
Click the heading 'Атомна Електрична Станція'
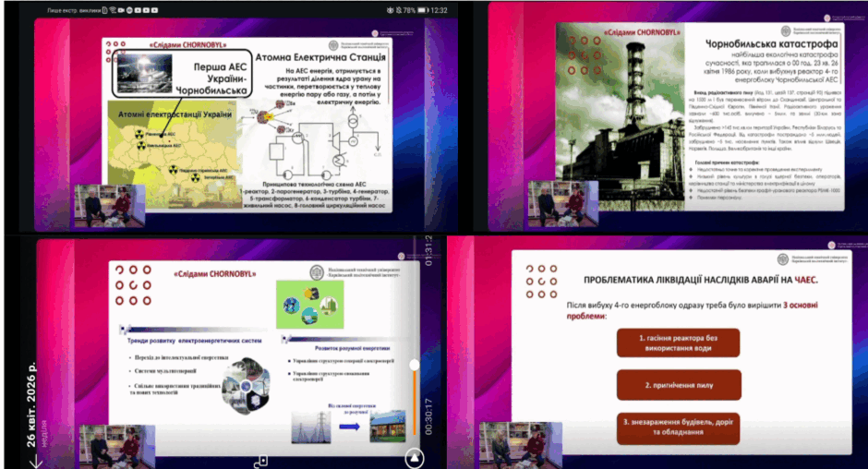point(320,57)
